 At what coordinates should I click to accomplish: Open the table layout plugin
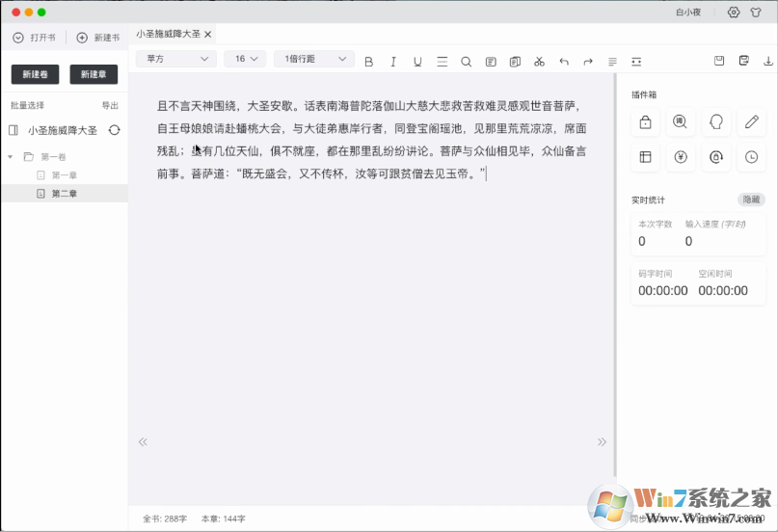point(645,157)
